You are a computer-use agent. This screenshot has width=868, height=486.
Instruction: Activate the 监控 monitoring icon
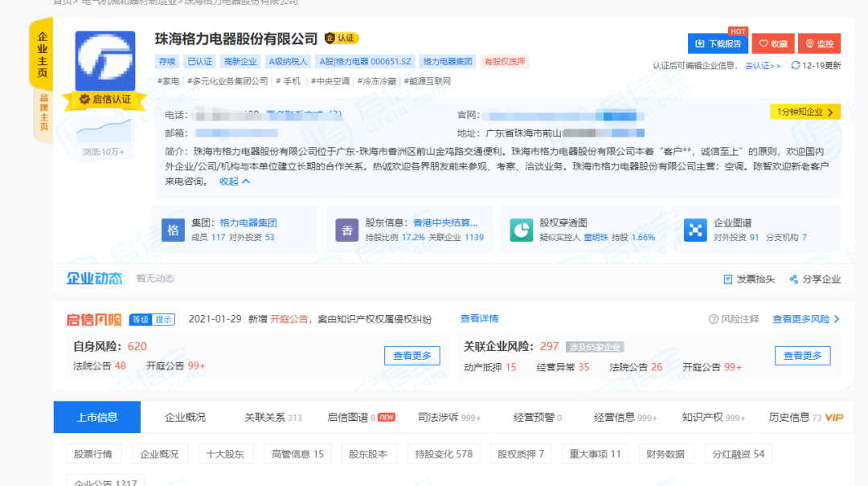[808, 43]
